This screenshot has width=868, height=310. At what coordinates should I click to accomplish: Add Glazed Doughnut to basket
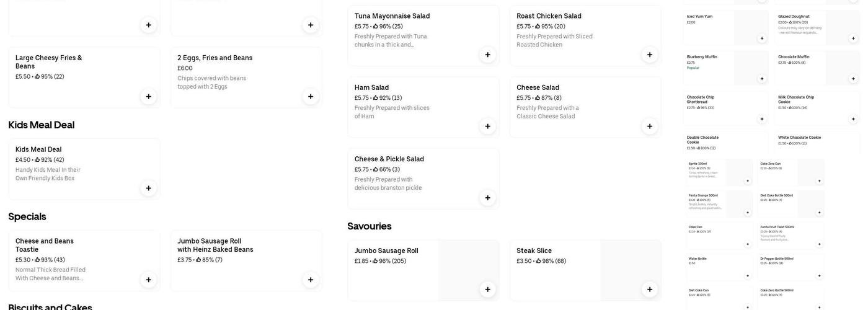click(853, 38)
